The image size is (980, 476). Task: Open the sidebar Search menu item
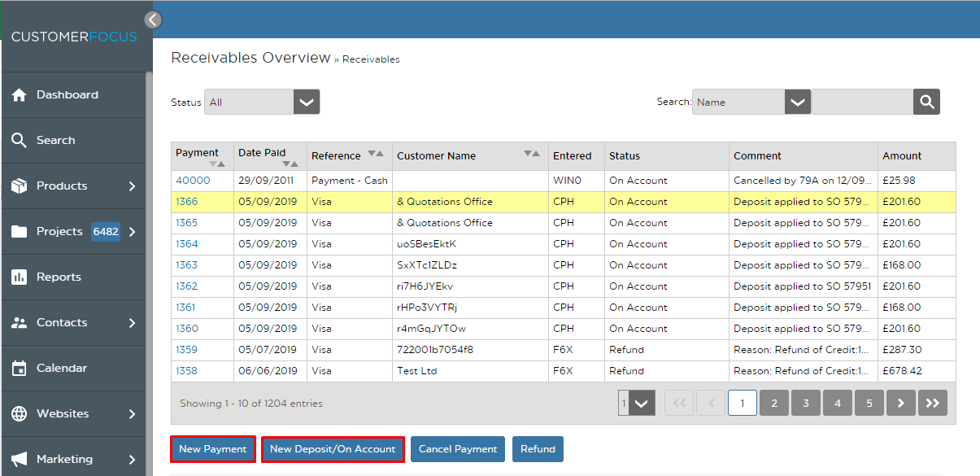point(73,140)
